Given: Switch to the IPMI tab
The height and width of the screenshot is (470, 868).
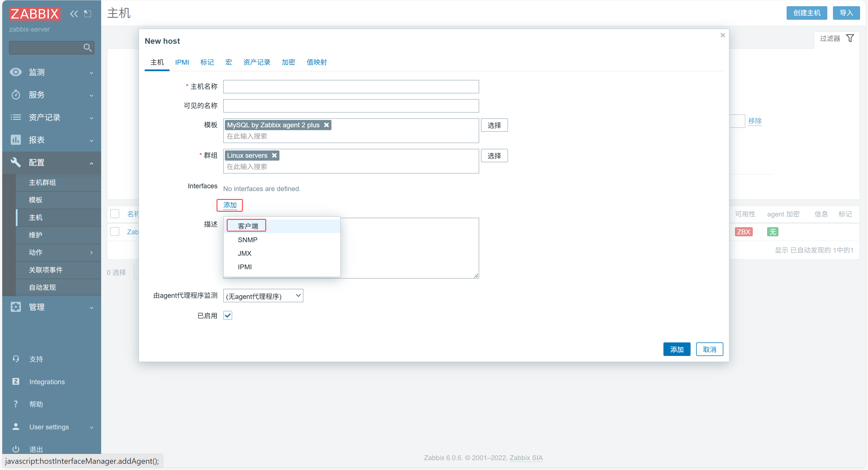Looking at the screenshot, I should (182, 62).
